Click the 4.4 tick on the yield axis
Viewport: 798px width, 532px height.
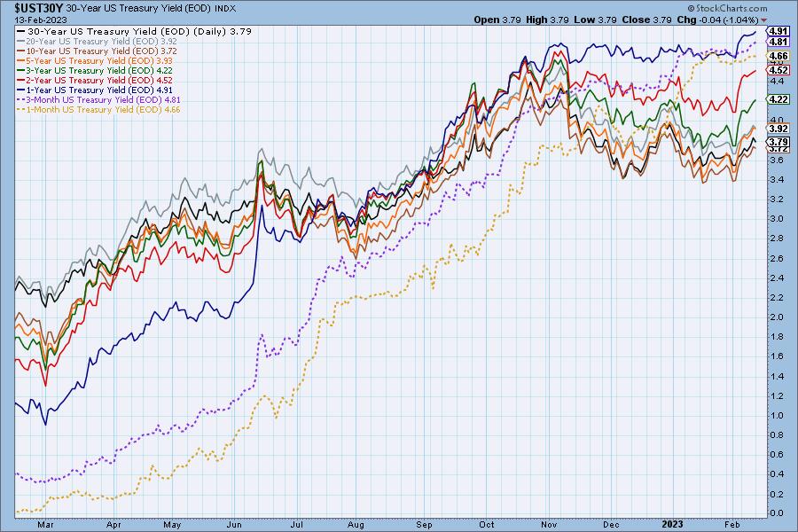coord(777,81)
